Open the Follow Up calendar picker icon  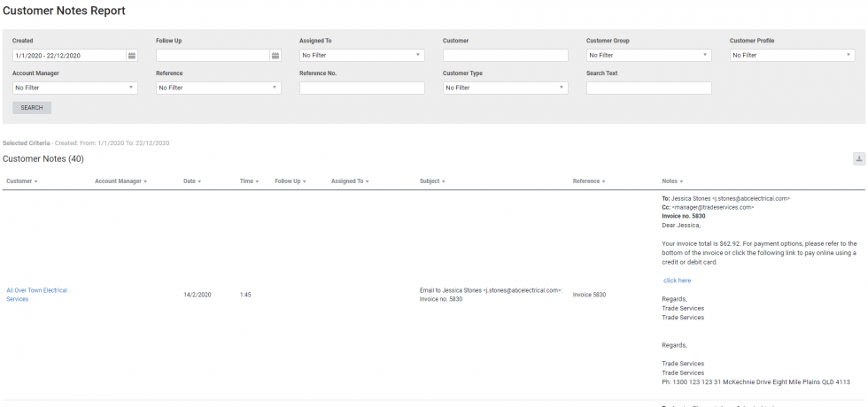click(275, 55)
